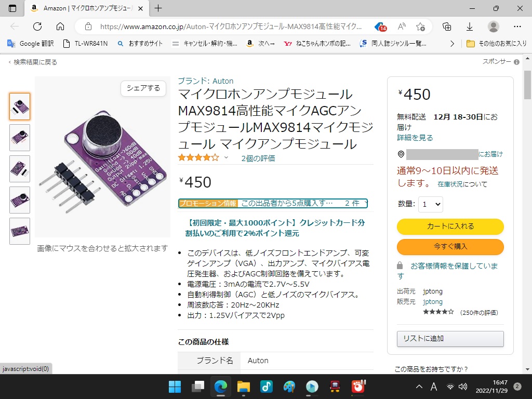Show hidden system tray icons chevron
This screenshot has width=532, height=399.
[419, 387]
